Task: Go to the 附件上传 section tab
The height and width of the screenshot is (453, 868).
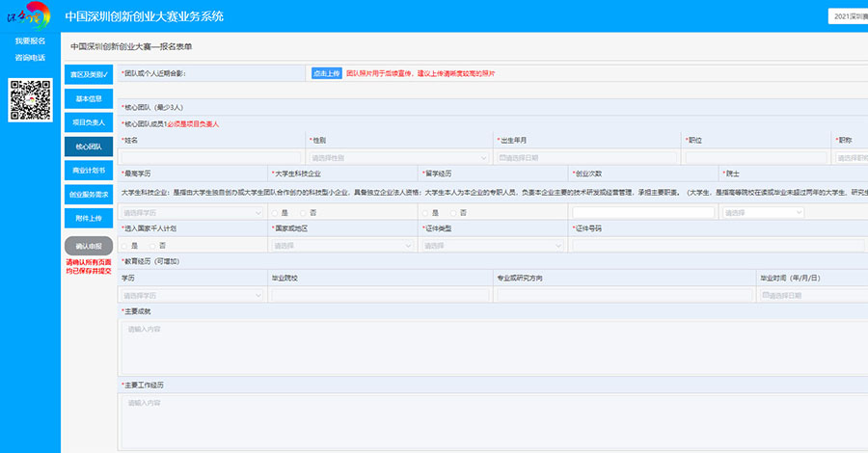Action: pos(89,219)
